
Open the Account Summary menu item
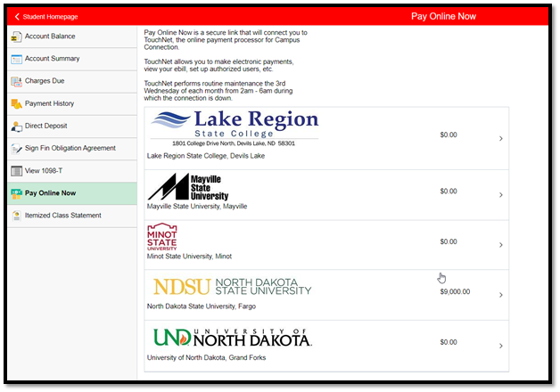(x=72, y=59)
